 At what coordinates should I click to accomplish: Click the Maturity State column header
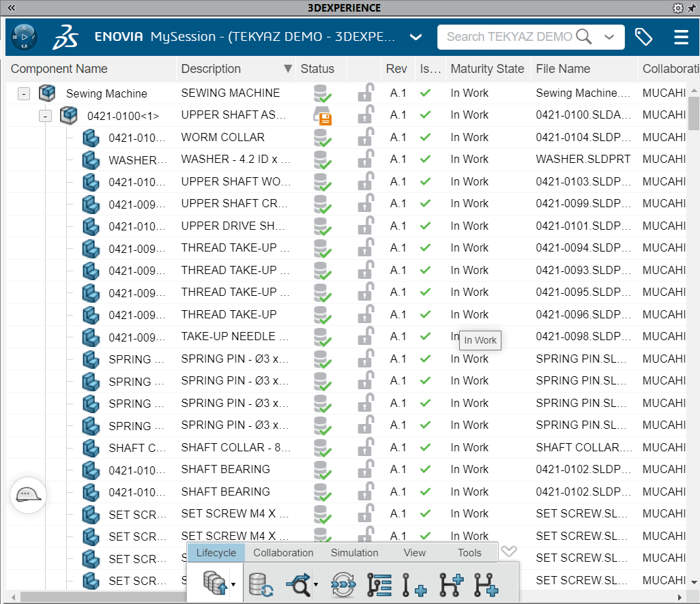pos(488,69)
